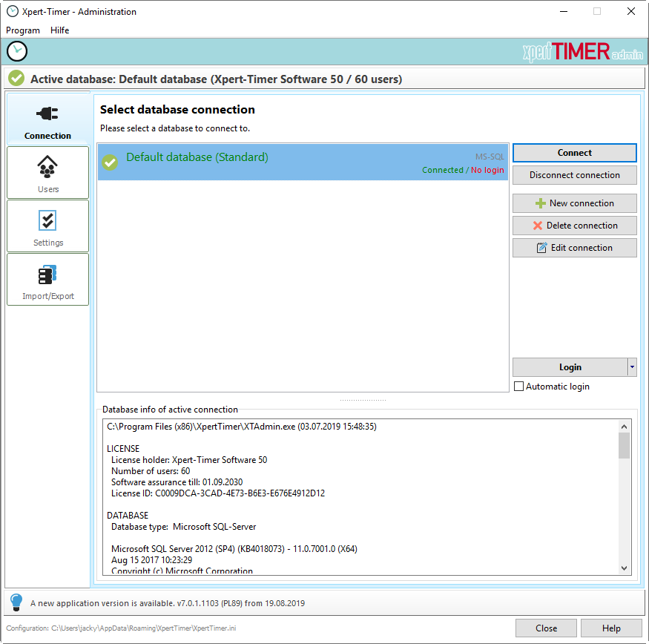This screenshot has height=644, width=649.
Task: Open the Settings panel
Action: pyautogui.click(x=47, y=226)
